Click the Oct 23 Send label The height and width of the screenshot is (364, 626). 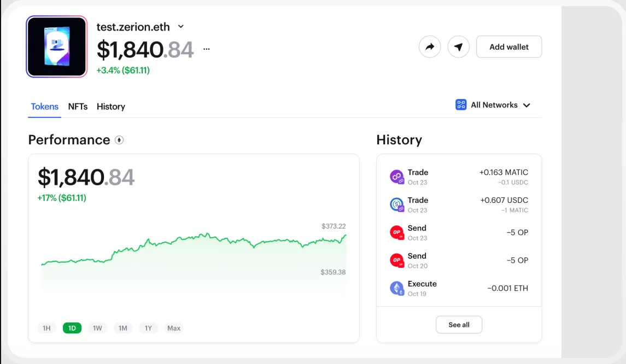point(417,228)
